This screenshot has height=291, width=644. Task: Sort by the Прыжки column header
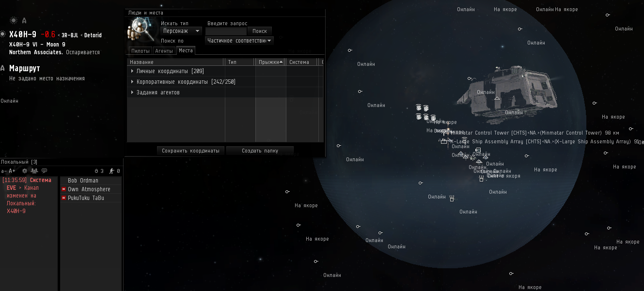pyautogui.click(x=270, y=62)
